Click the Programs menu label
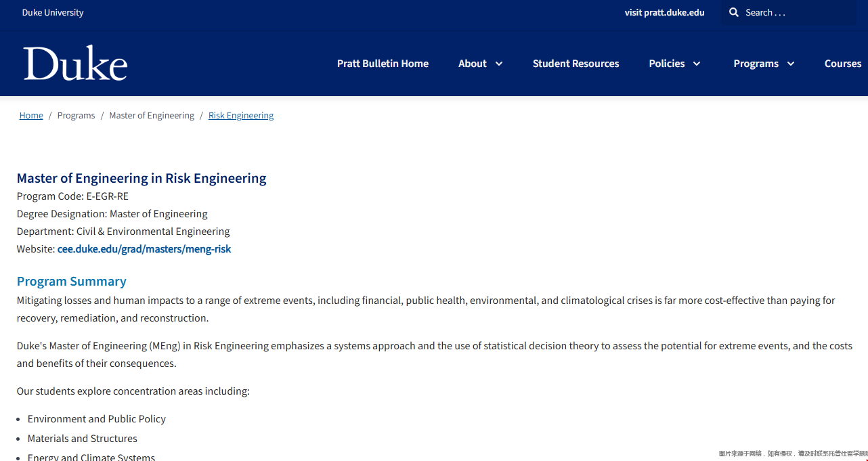Screen dimensions: 868x461 tap(756, 64)
